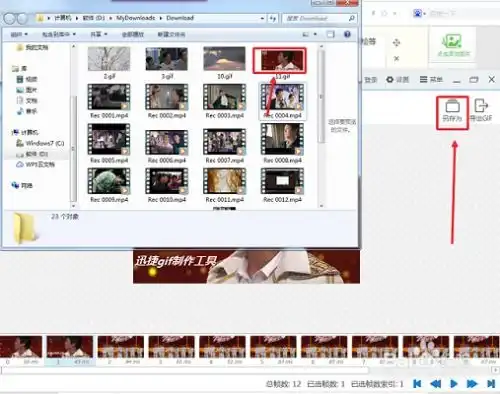The width and height of the screenshot is (500, 394).
Task: Click Download folder in address breadcrumb
Action: [x=180, y=18]
